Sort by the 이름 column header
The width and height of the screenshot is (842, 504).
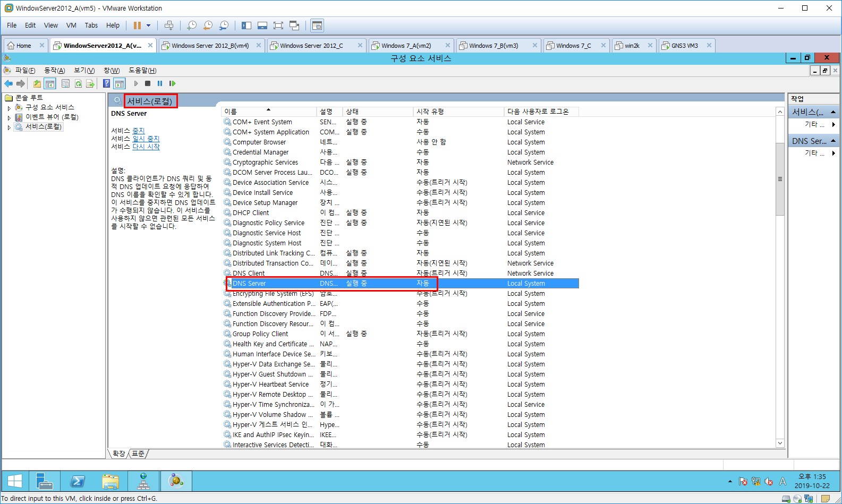click(268, 112)
